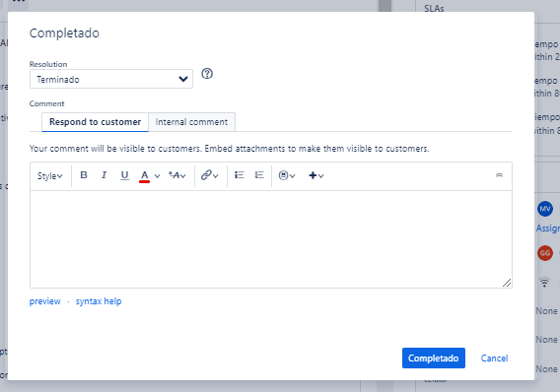
Task: Switch to Respond to customer tab
Action: tap(95, 122)
